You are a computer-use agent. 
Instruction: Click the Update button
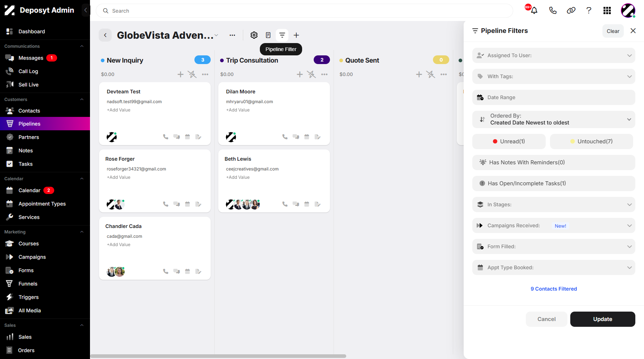(602, 319)
